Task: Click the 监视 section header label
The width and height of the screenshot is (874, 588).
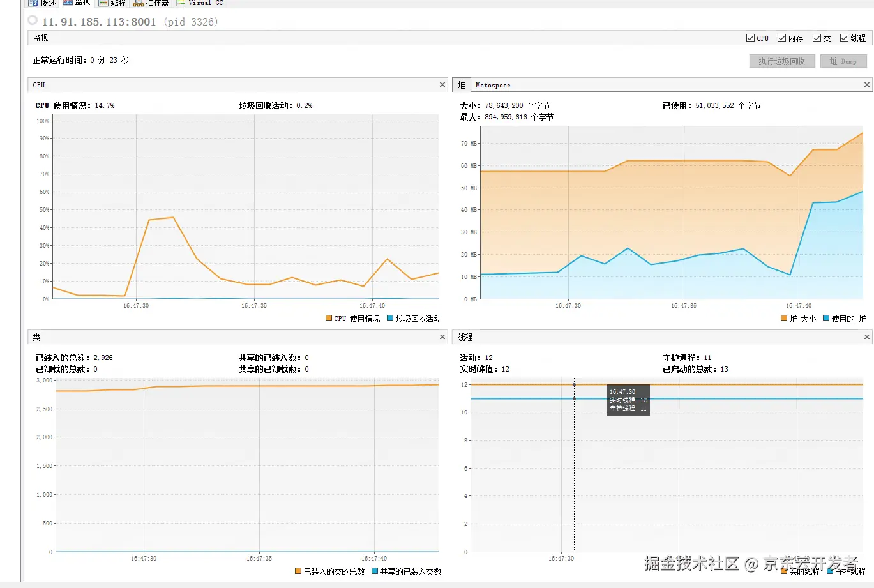Action: click(x=40, y=38)
